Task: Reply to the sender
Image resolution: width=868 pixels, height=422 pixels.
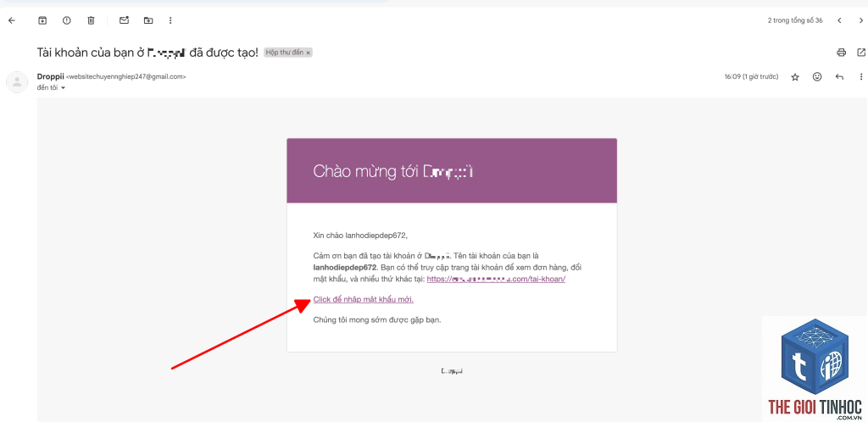Action: (x=839, y=77)
